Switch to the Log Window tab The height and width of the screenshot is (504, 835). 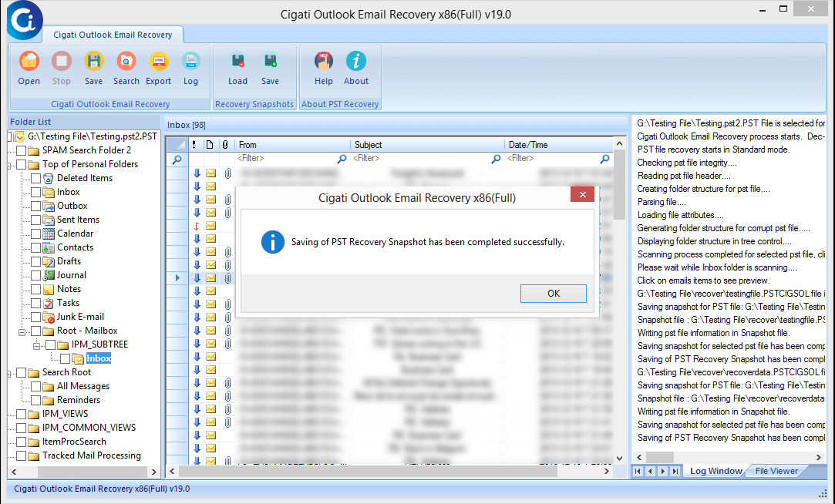(715, 471)
